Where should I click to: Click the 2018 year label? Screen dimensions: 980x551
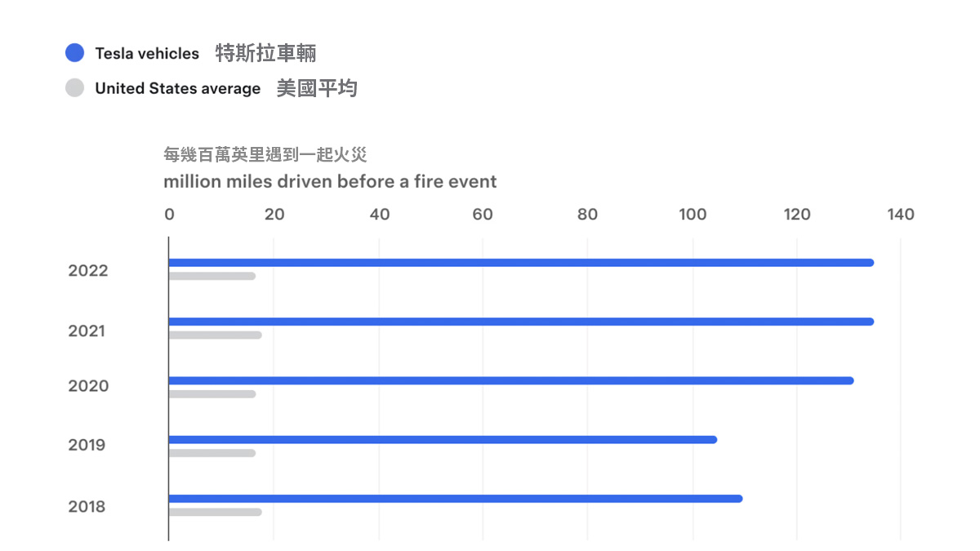[87, 507]
